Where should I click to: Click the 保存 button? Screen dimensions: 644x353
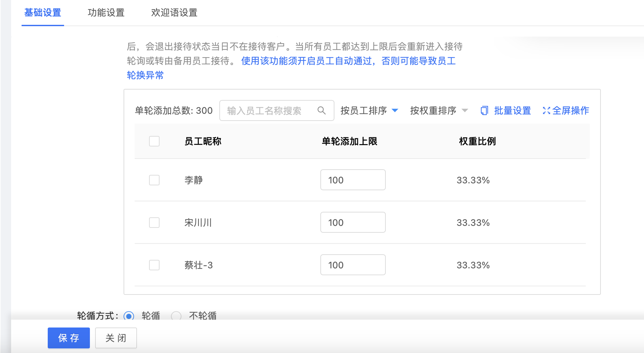pyautogui.click(x=69, y=338)
